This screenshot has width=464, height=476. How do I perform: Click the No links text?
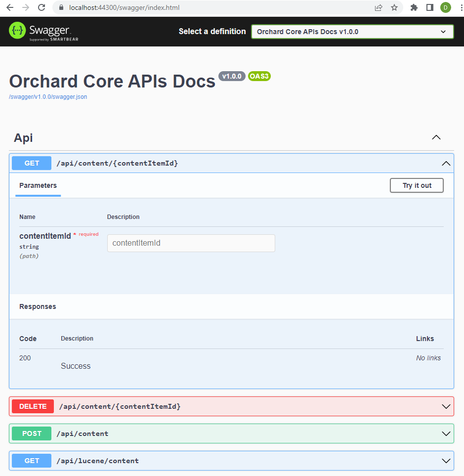pos(428,358)
